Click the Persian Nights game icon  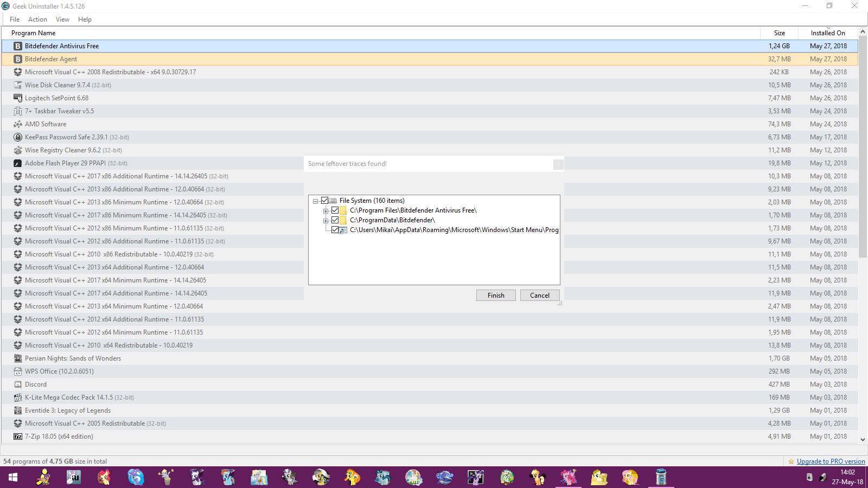pos(18,358)
